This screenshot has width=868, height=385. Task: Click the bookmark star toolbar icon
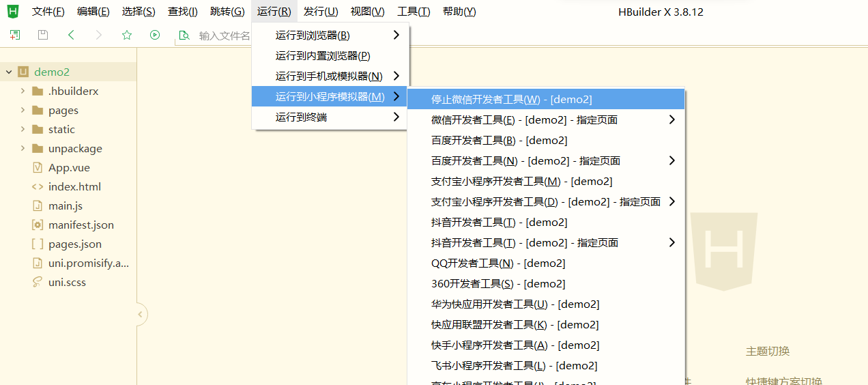click(x=126, y=35)
